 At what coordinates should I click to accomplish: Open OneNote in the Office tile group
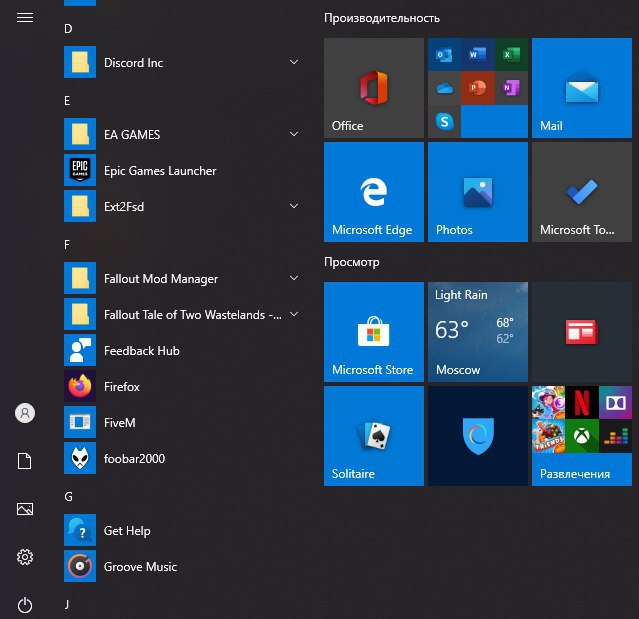click(x=511, y=88)
